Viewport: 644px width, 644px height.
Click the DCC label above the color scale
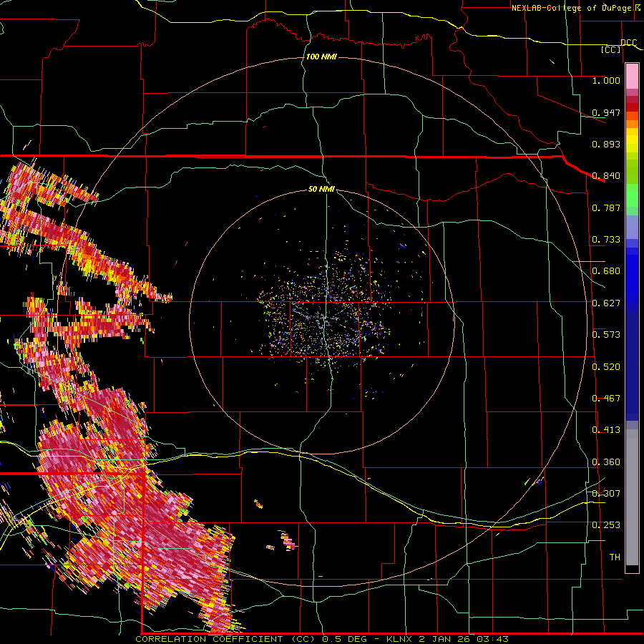[x=628, y=43]
